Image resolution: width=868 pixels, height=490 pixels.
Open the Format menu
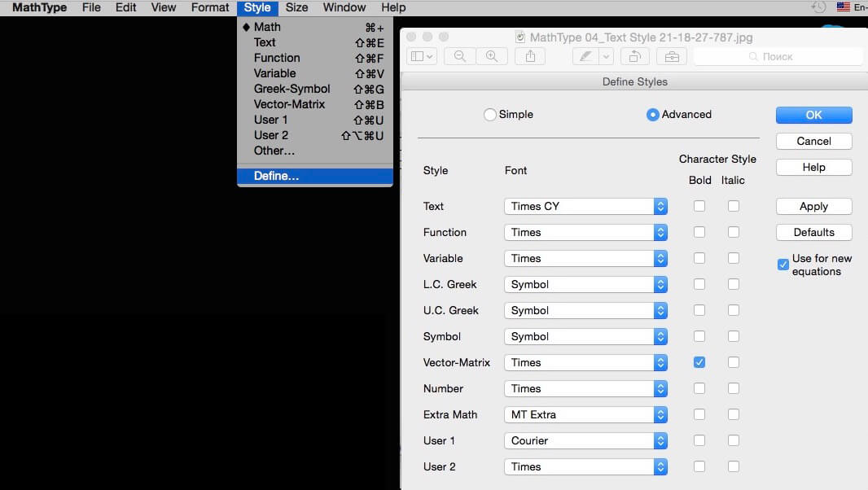[x=210, y=8]
